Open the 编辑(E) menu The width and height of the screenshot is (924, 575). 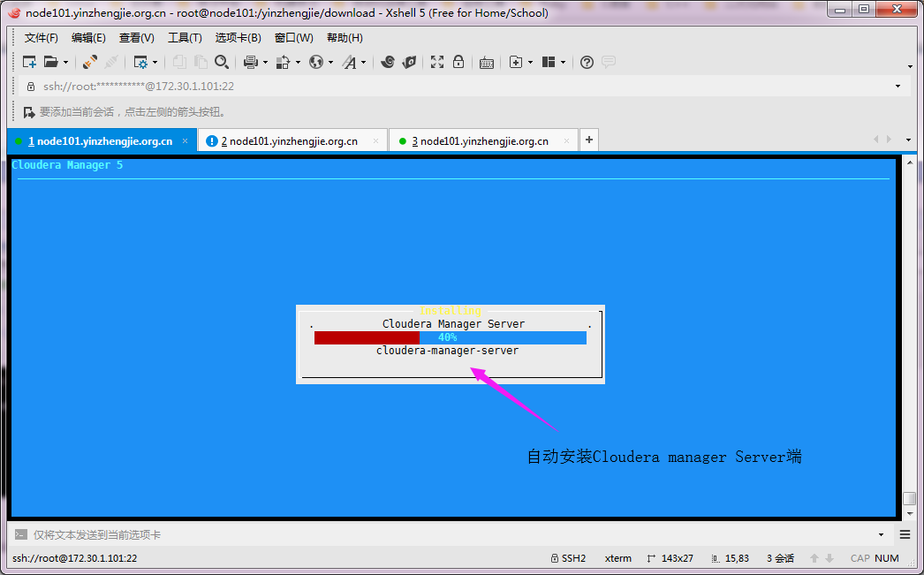[x=88, y=38]
